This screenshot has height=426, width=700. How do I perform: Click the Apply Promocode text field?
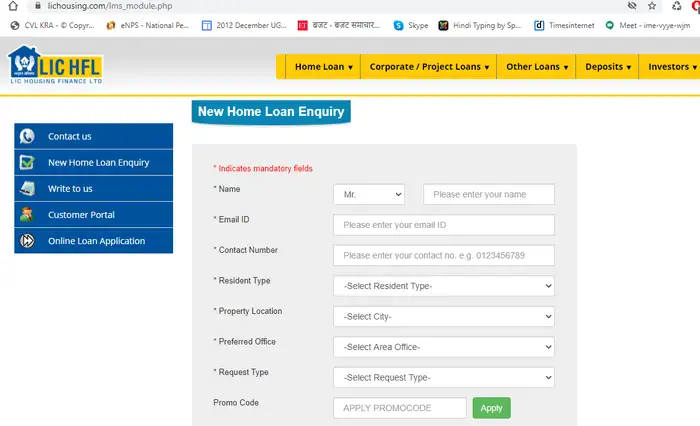(x=399, y=408)
